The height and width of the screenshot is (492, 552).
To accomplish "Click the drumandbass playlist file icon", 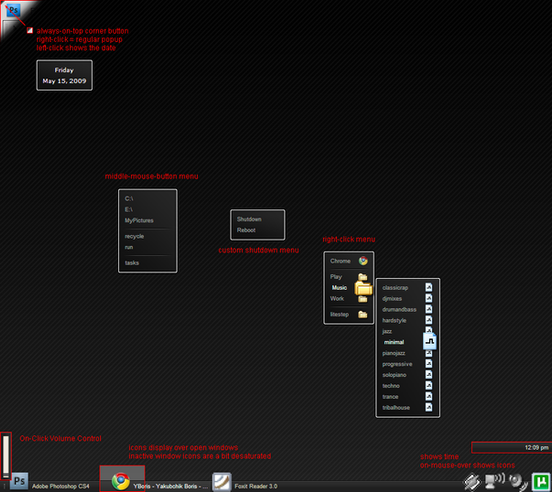I will point(428,309).
